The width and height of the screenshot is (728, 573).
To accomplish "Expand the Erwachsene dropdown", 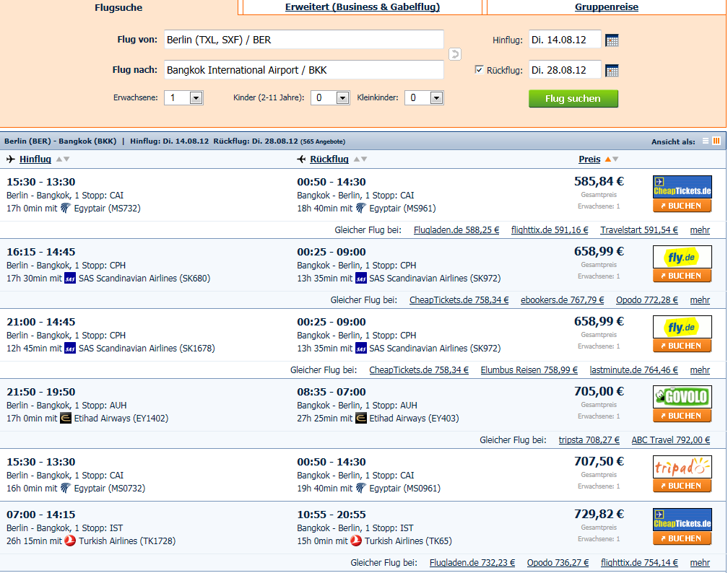I will [183, 98].
